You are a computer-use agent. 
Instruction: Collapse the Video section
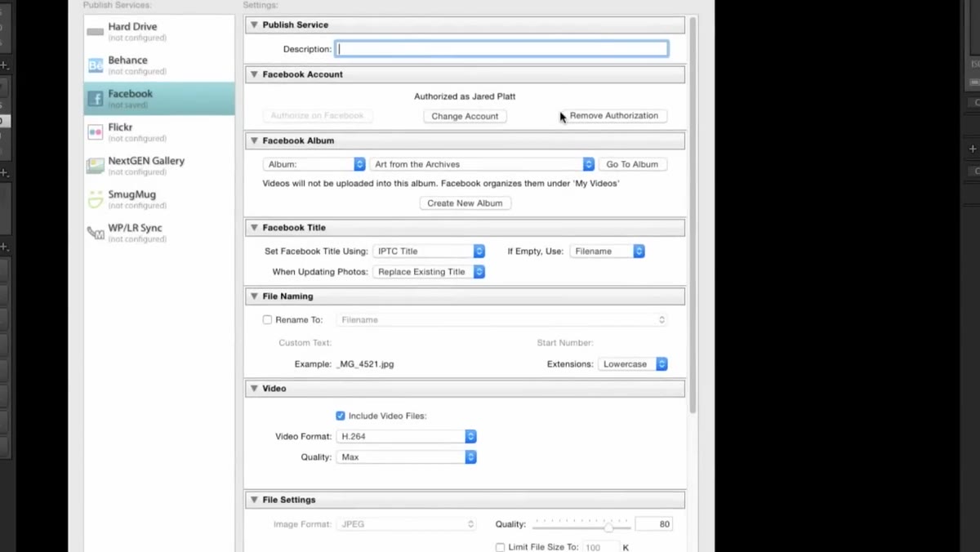coord(254,389)
